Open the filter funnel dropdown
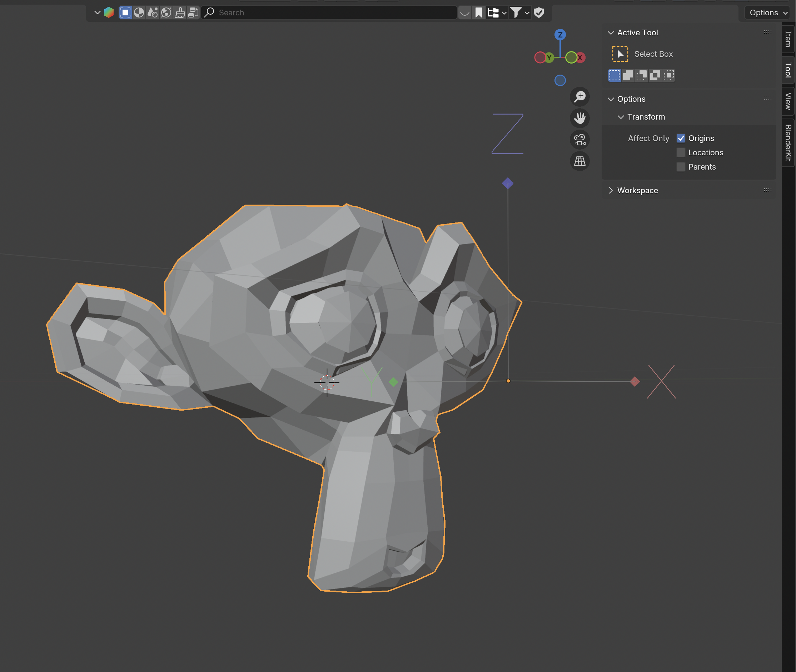The width and height of the screenshot is (796, 672). (519, 12)
